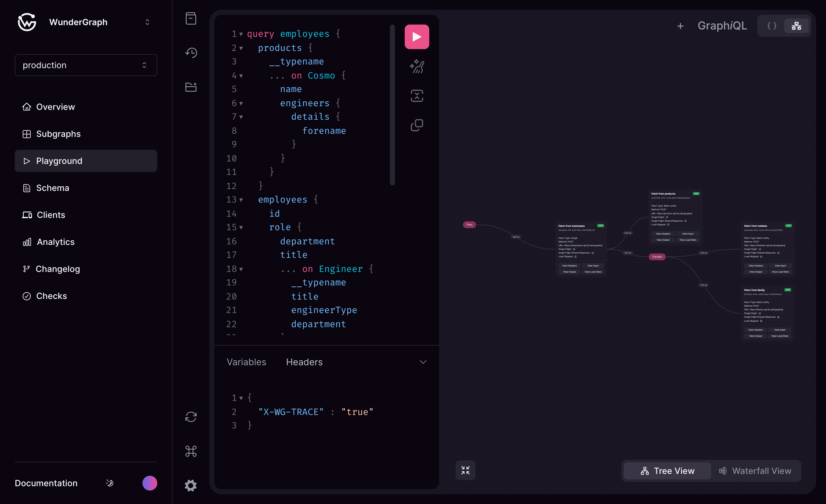Open the saved operations folder icon
Viewport: 826px width, 504px height.
(x=191, y=87)
